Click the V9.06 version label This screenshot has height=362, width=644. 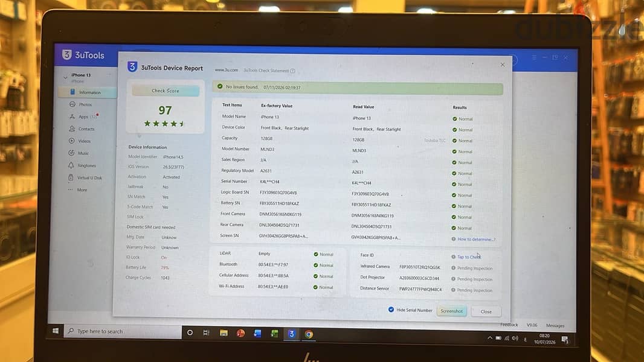(x=532, y=325)
